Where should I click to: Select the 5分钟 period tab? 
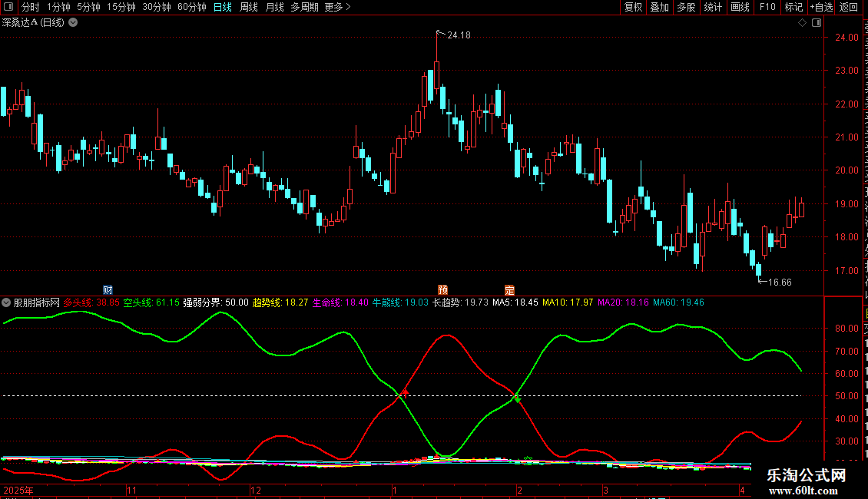[x=88, y=7]
